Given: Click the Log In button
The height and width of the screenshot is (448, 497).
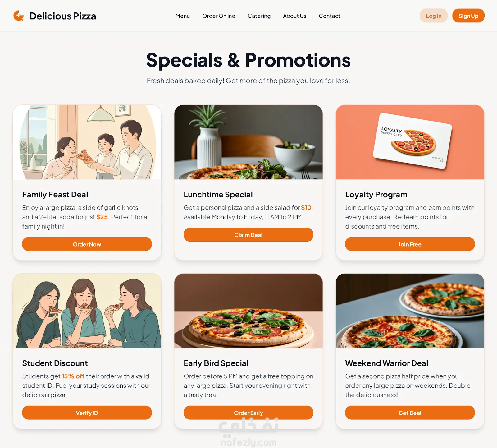Looking at the screenshot, I should (x=434, y=16).
